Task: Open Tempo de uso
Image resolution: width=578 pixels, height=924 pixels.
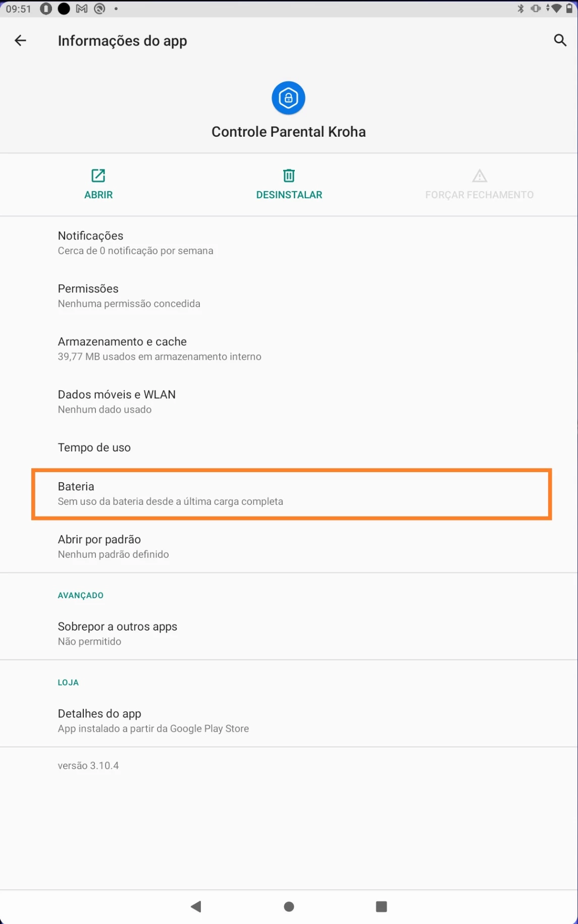Action: (x=94, y=447)
